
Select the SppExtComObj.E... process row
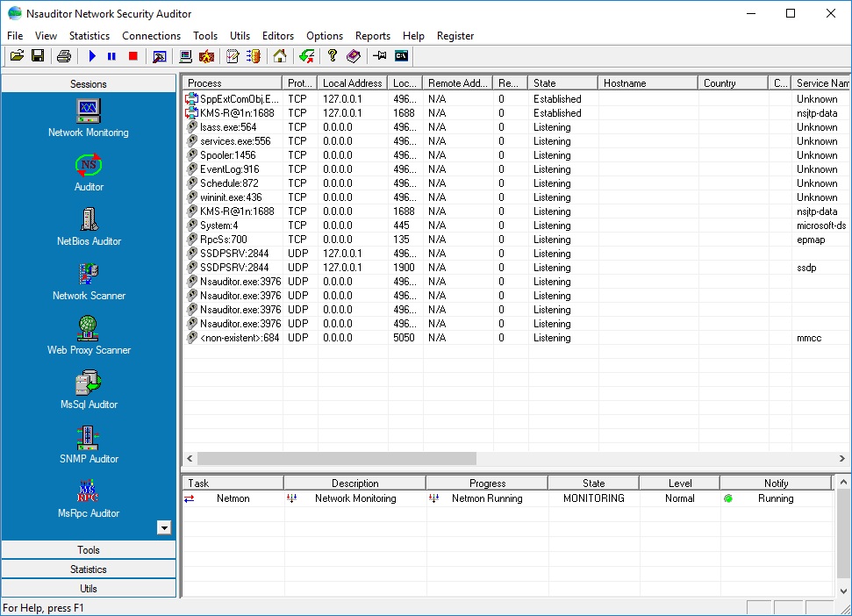pos(516,99)
